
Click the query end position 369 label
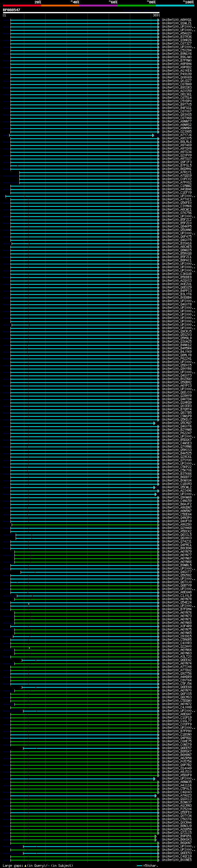(155, 15)
